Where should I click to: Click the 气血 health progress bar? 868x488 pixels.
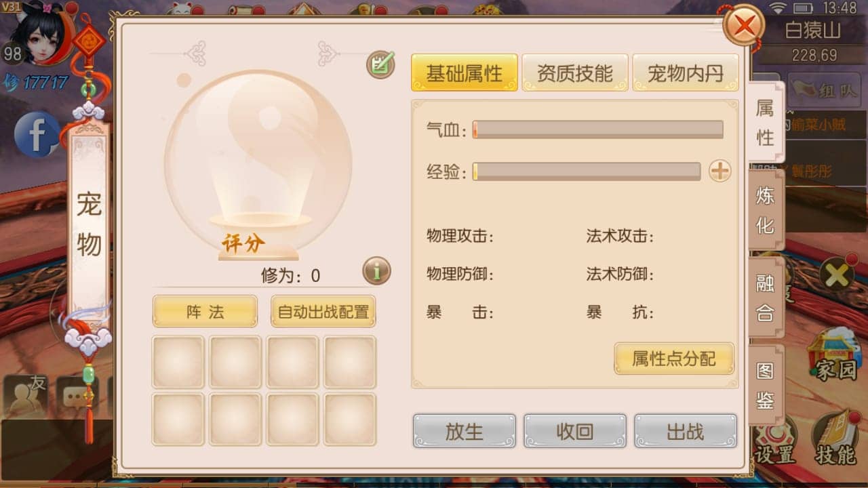coord(597,129)
